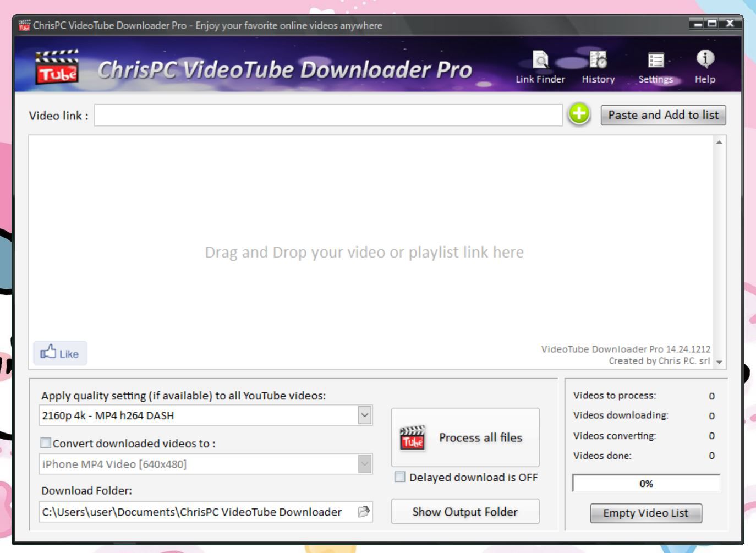The height and width of the screenshot is (553, 756).
Task: Toggle the Delayed download checkbox
Action: (x=400, y=477)
